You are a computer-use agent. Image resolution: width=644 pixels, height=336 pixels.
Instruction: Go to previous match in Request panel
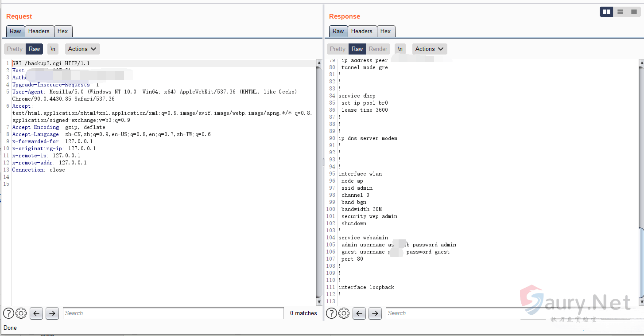tap(37, 313)
